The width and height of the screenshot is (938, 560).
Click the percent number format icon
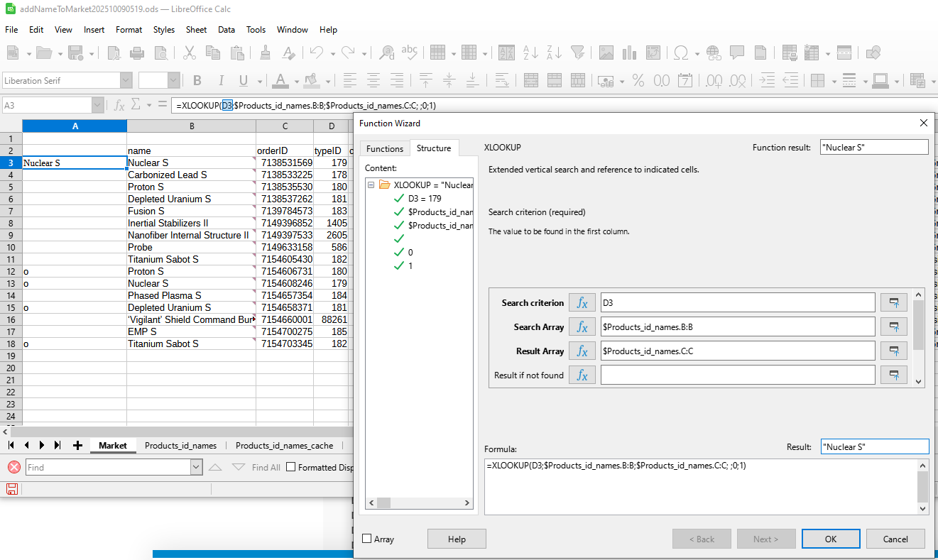[638, 81]
